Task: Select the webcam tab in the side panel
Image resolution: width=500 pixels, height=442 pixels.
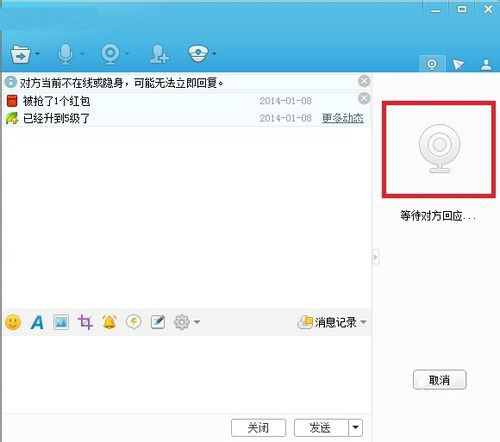Action: click(x=432, y=64)
